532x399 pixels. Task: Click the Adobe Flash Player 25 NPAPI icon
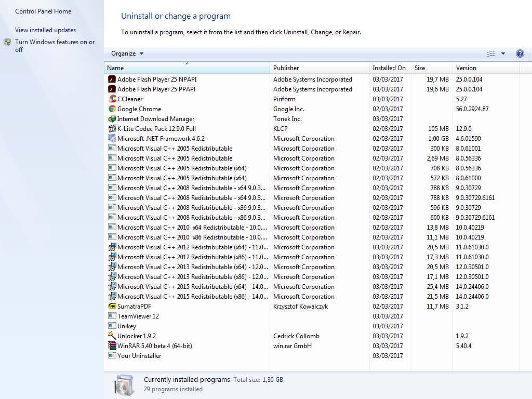pyautogui.click(x=112, y=79)
